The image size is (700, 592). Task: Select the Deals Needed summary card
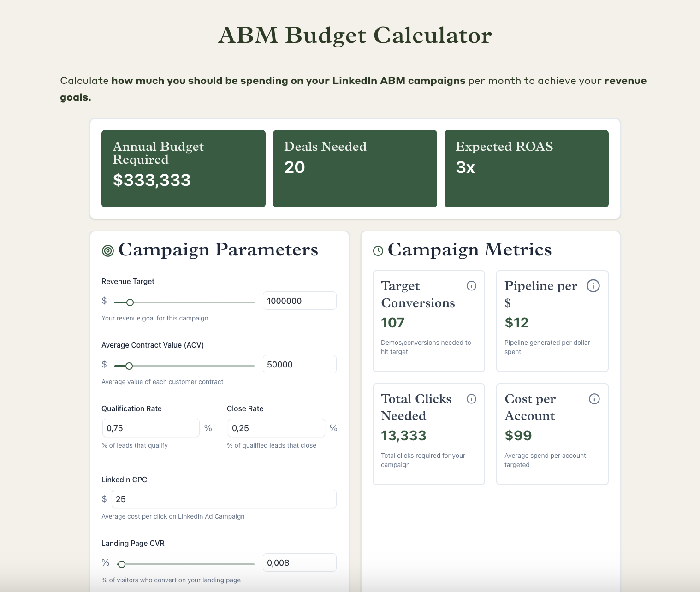tap(355, 169)
